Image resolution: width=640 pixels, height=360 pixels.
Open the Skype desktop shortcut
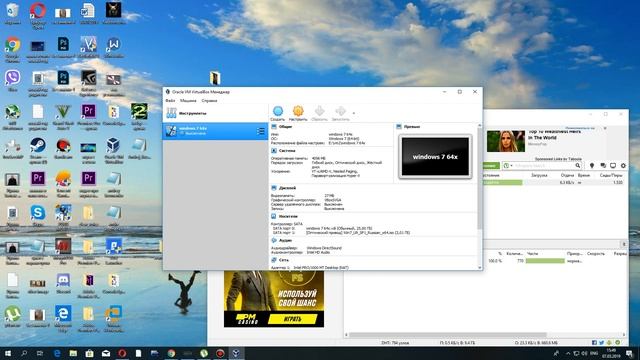38,213
